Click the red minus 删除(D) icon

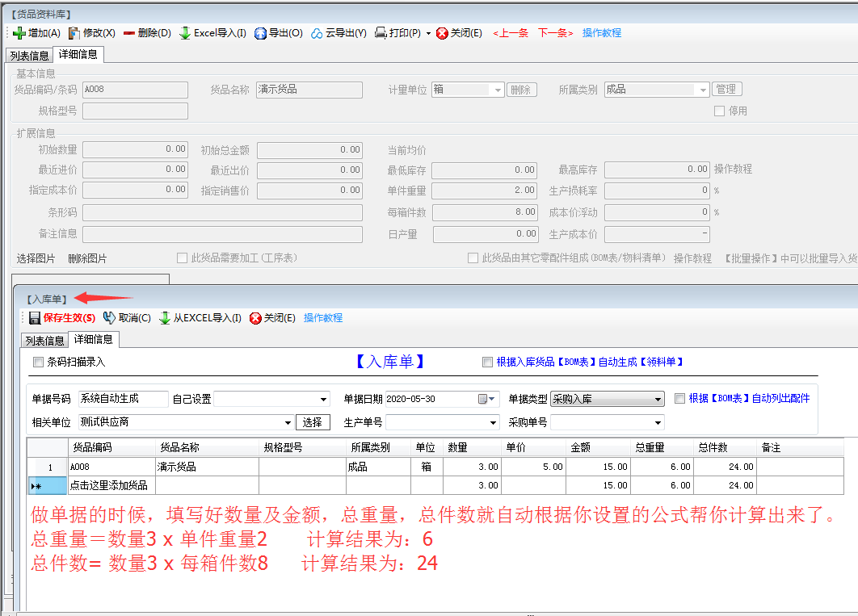tap(128, 33)
